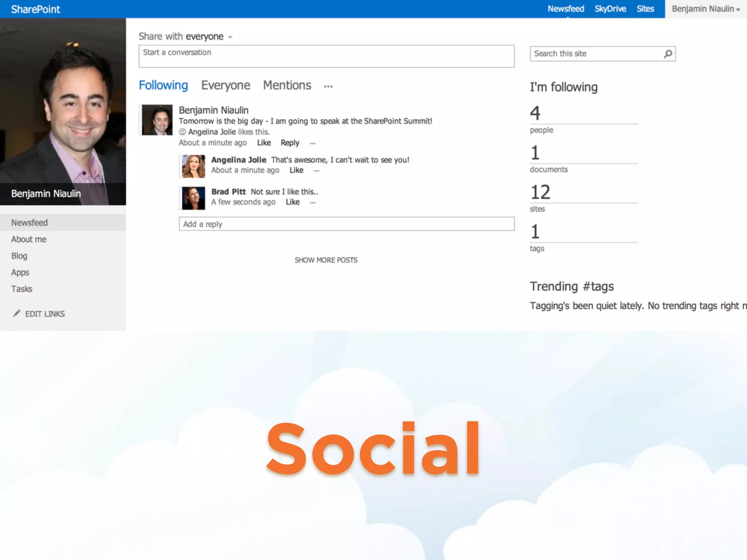Switch to the Everyone tab
Image resolution: width=747 pixels, height=560 pixels.
(x=226, y=85)
